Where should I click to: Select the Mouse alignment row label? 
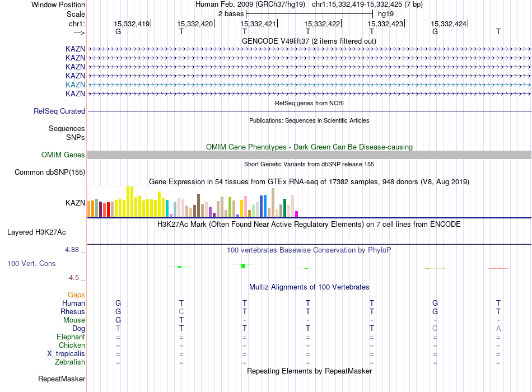pos(74,320)
